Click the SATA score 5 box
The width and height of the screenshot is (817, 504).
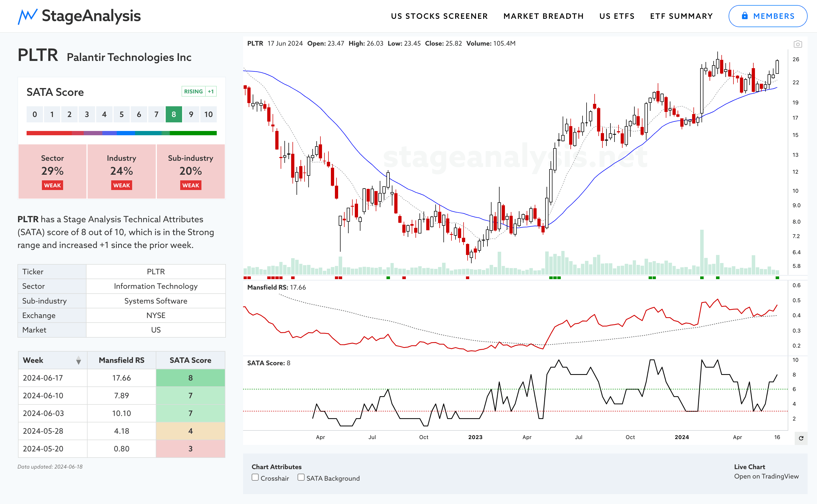[x=122, y=114]
